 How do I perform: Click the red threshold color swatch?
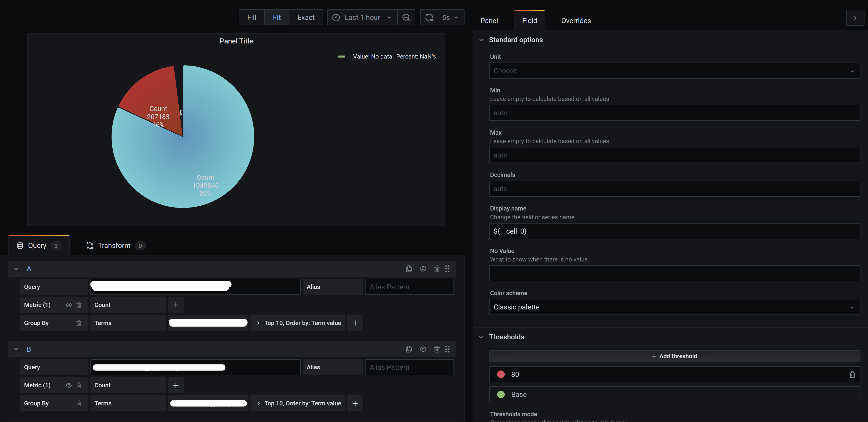click(501, 374)
